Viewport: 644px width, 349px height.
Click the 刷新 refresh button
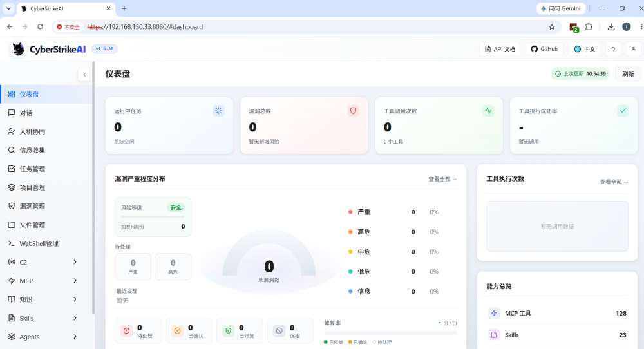628,74
